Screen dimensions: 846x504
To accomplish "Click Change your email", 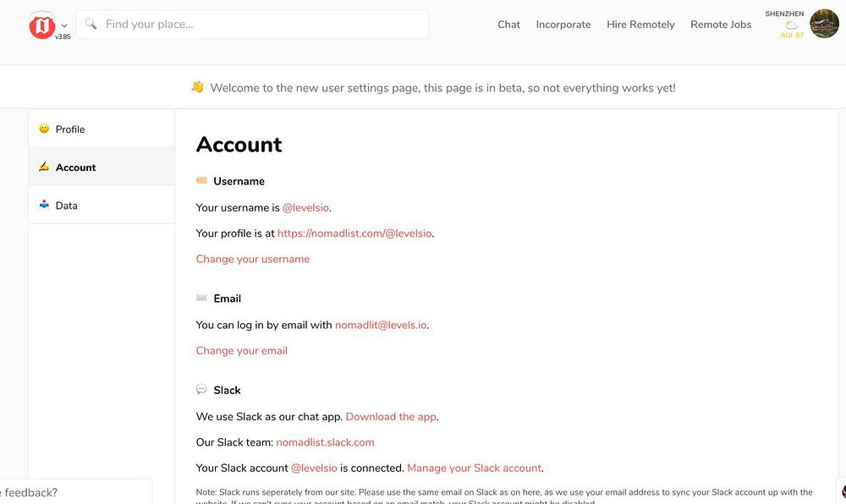I will [242, 351].
